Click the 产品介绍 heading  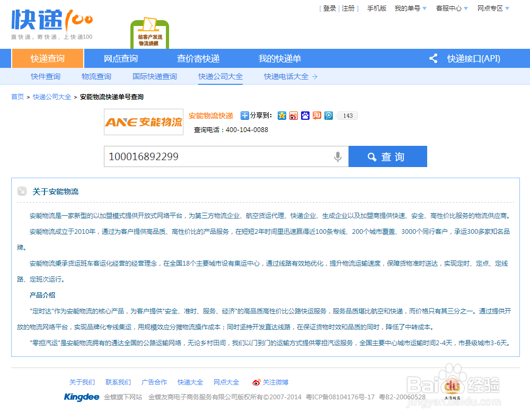pyautogui.click(x=42, y=295)
